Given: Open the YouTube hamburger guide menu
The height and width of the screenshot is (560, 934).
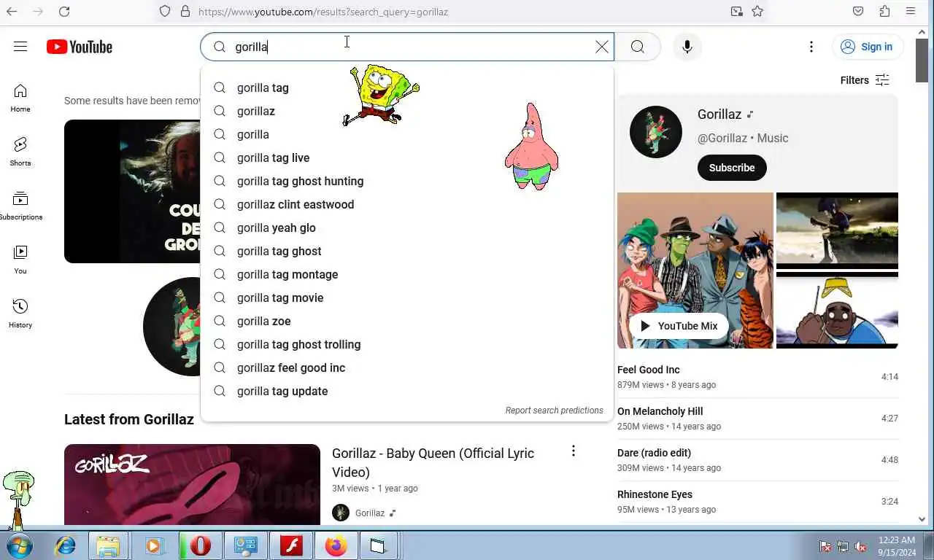Looking at the screenshot, I should point(20,47).
